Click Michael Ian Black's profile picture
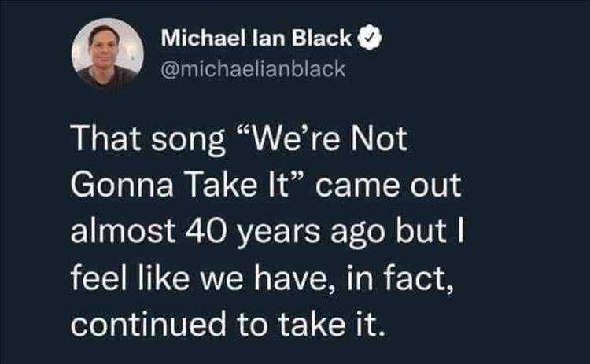590x364 pixels. tap(109, 52)
